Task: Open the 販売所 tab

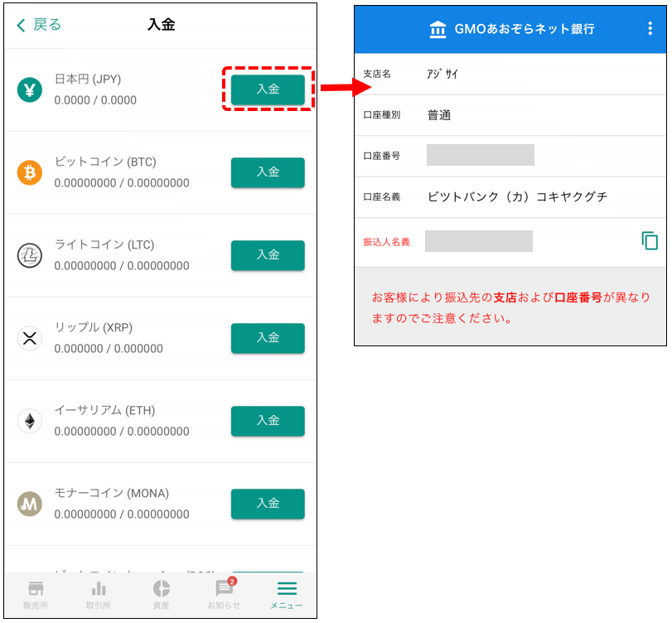Action: click(x=36, y=595)
